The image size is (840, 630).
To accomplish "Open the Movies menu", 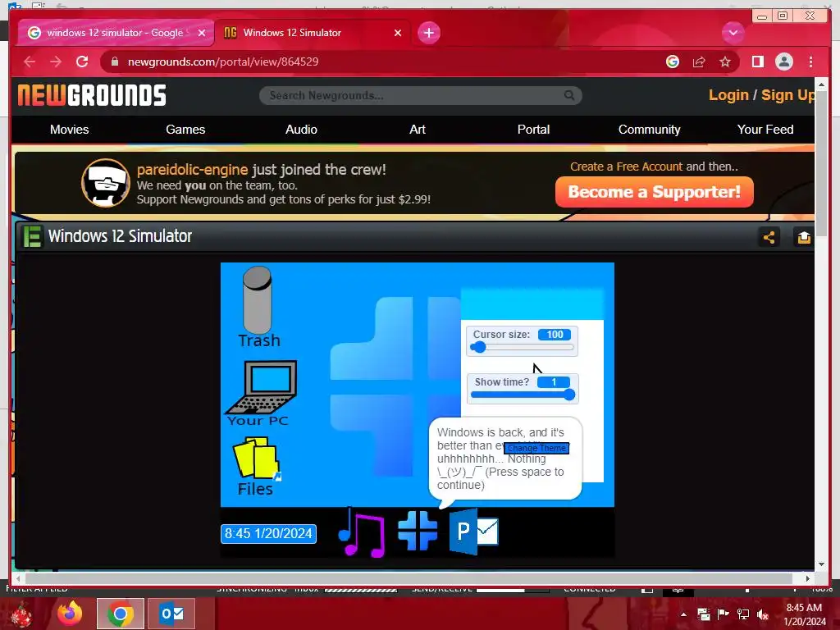I will click(x=70, y=130).
